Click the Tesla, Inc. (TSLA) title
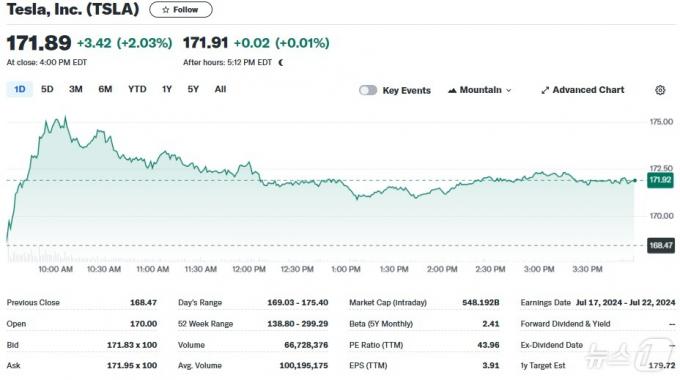Image resolution: width=680 pixels, height=380 pixels. coord(73,9)
